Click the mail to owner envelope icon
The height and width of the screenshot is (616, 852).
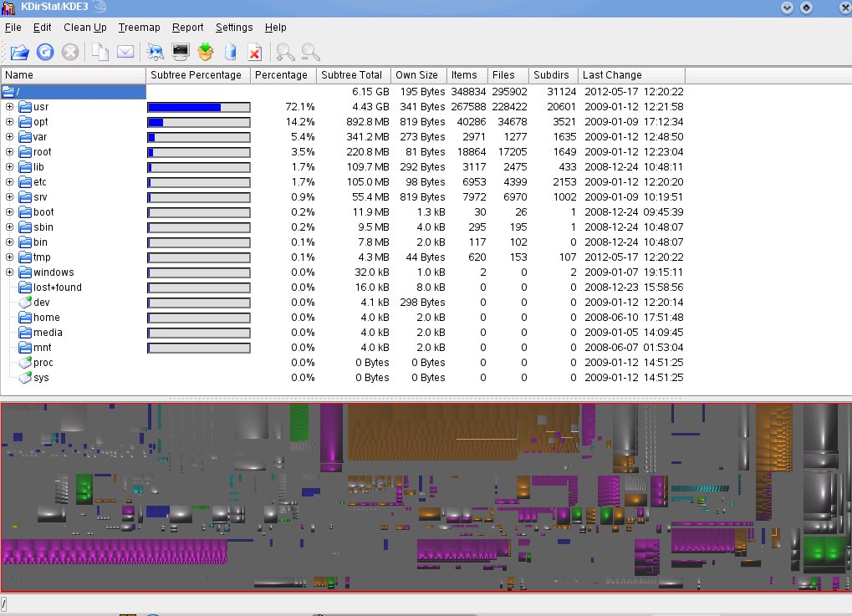[125, 53]
